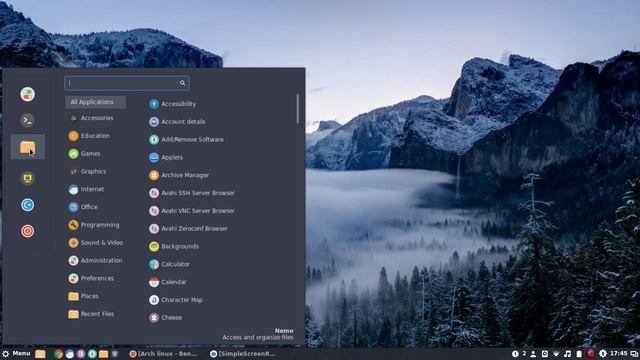Click the red Shut Down icon in sidebar
This screenshot has height=360, width=640.
27,231
